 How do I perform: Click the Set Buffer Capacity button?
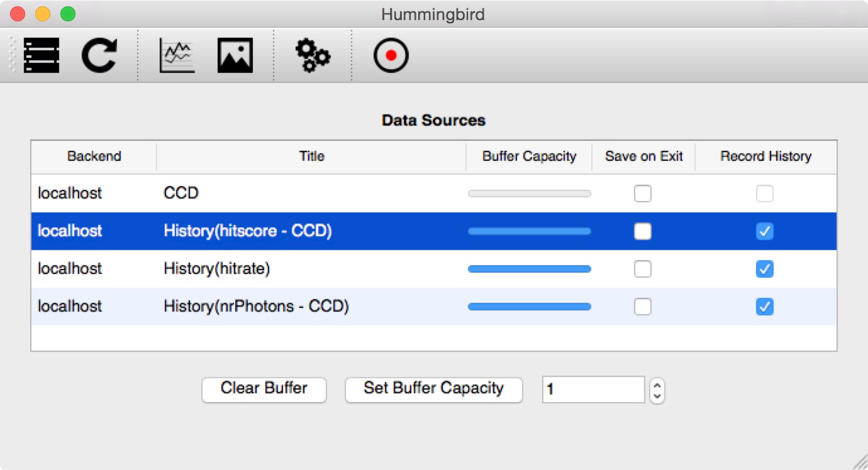click(x=434, y=389)
